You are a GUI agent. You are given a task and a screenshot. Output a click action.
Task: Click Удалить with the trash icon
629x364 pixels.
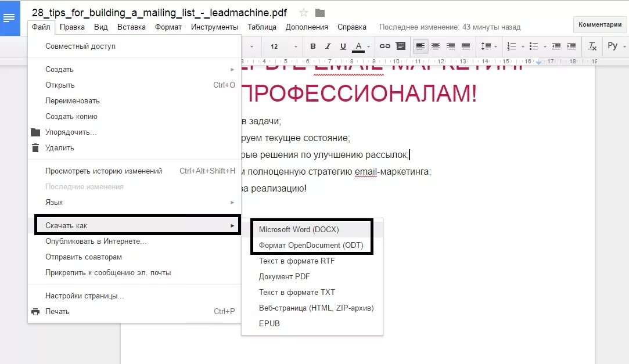134,147
